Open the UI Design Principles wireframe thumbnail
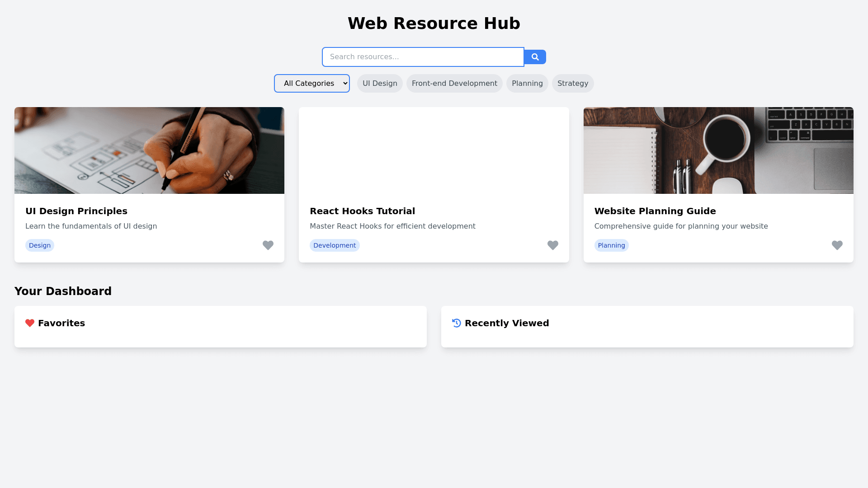Screen dimensions: 868x488 click(149, 150)
